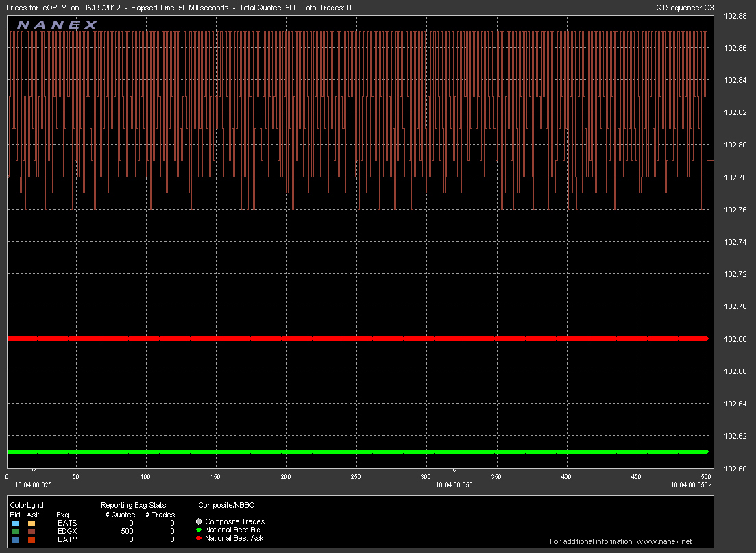Screen dimensions: 756x553
Task: Click "Total Trades: 0" in the title
Action: [326, 8]
